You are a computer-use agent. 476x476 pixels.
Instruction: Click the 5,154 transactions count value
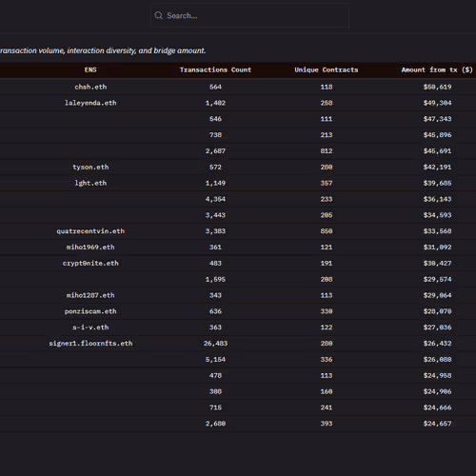[x=215, y=359]
